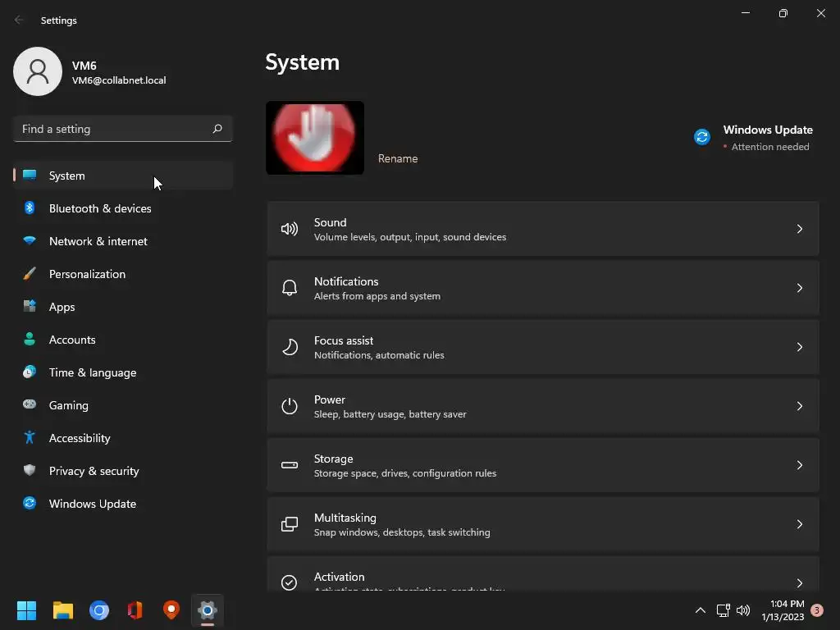Viewport: 840px width, 630px height.
Task: Click the desktop wallpaper thumbnail with red hand
Action: [315, 138]
